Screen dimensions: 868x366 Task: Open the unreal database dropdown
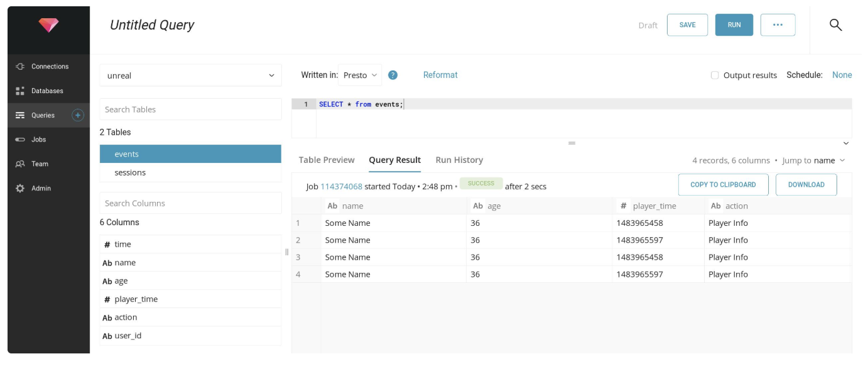pyautogui.click(x=190, y=75)
